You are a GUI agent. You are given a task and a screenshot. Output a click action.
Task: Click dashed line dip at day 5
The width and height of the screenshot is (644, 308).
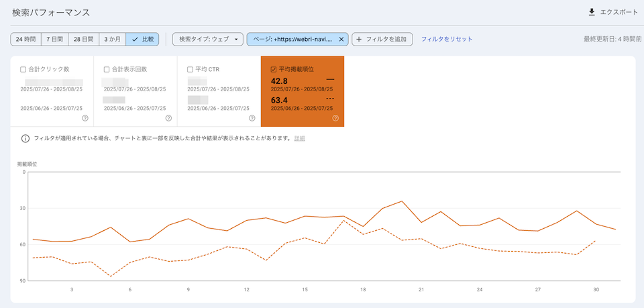(x=111, y=276)
